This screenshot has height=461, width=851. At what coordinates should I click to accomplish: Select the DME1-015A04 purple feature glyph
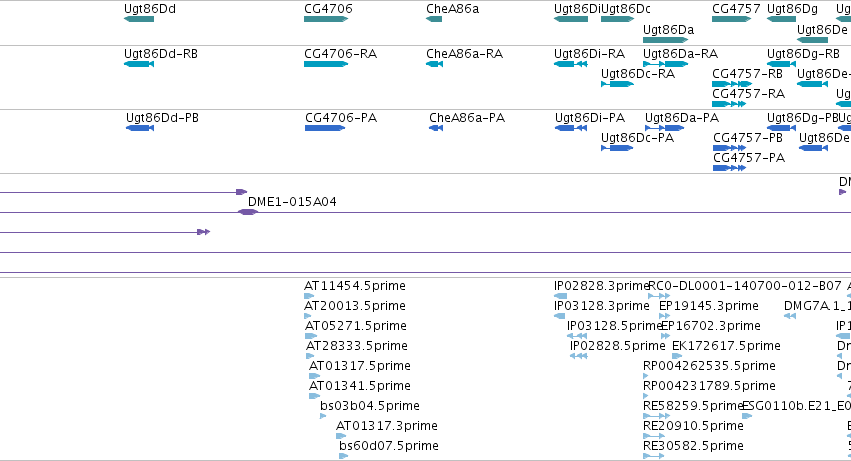pos(248,212)
